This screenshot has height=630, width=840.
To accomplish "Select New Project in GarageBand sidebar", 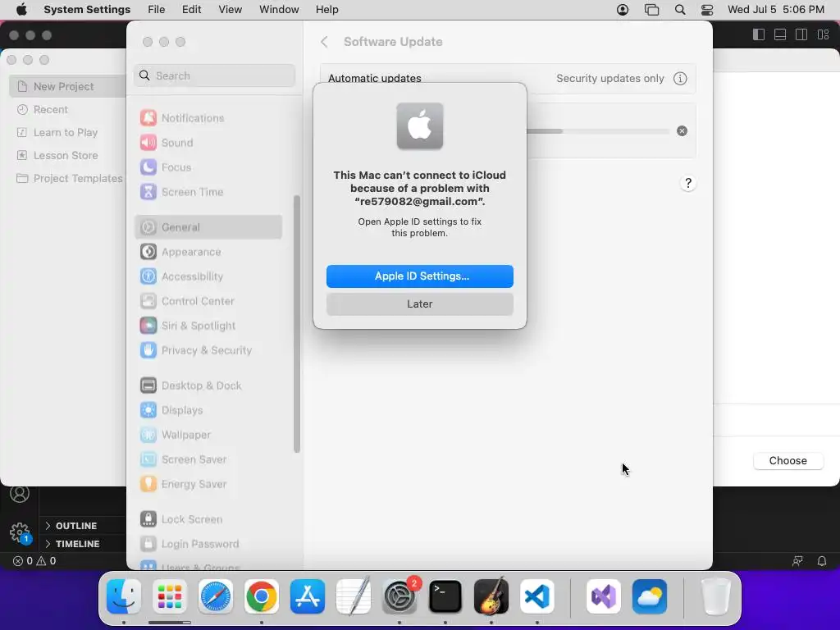I will tap(67, 86).
